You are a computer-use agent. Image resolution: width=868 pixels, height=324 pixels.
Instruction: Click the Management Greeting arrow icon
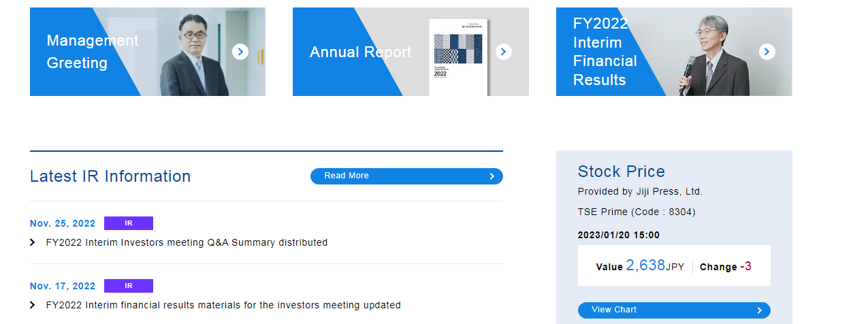(x=240, y=52)
